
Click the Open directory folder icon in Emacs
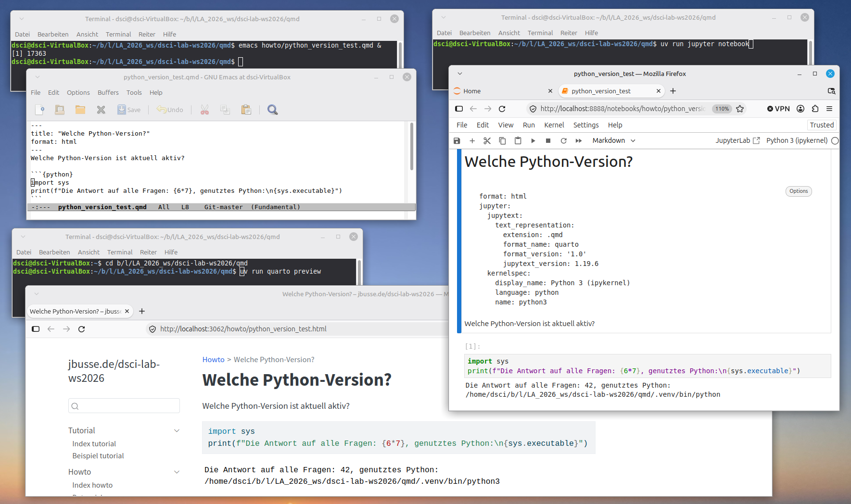80,110
